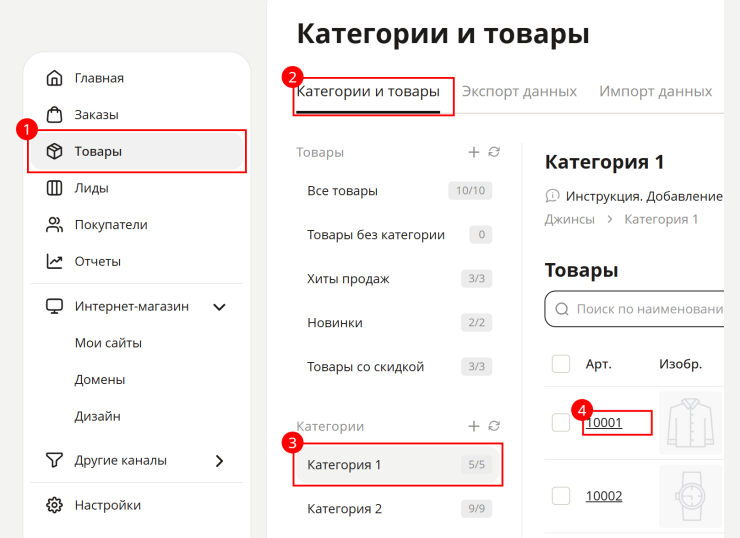Click the home icon next to Главная
This screenshot has height=538, width=740.
pos(54,78)
